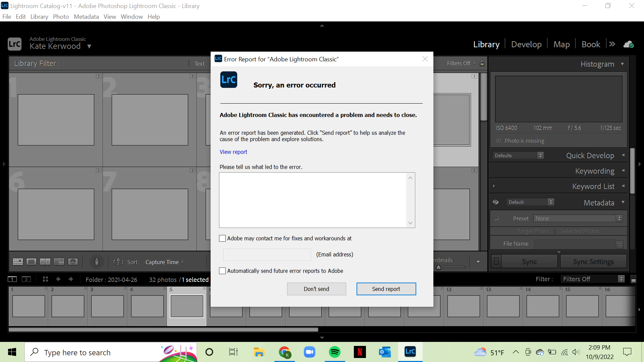Screen dimensions: 644x362
Task: Open Spotify from the taskbar
Action: coord(334,352)
